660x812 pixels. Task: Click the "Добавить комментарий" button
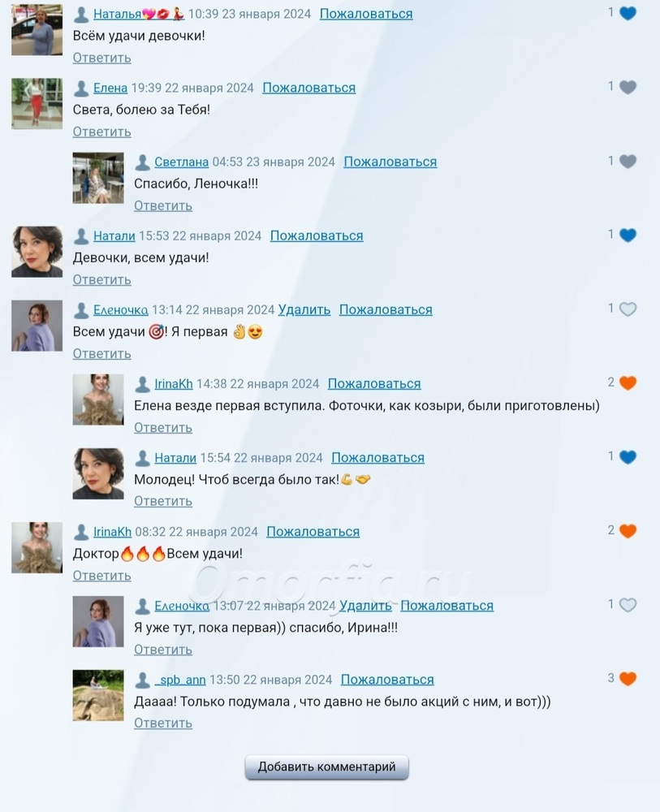pos(326,767)
